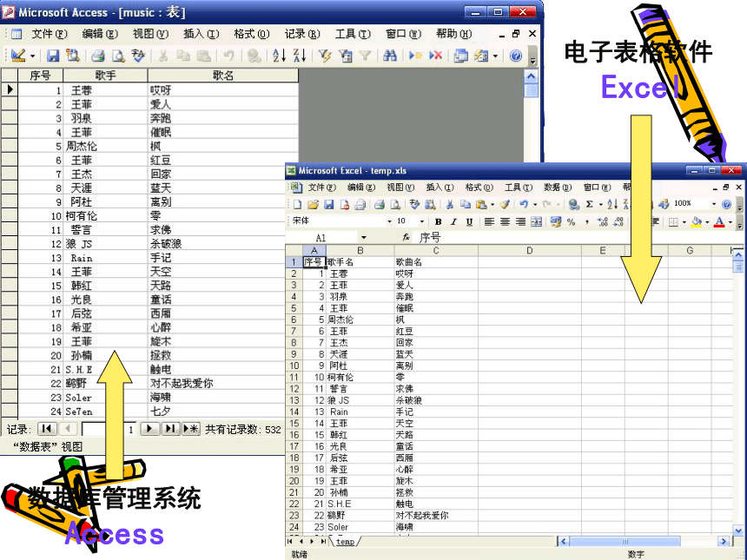Open the Excel font name dropdown
The width and height of the screenshot is (747, 560).
pos(389,222)
